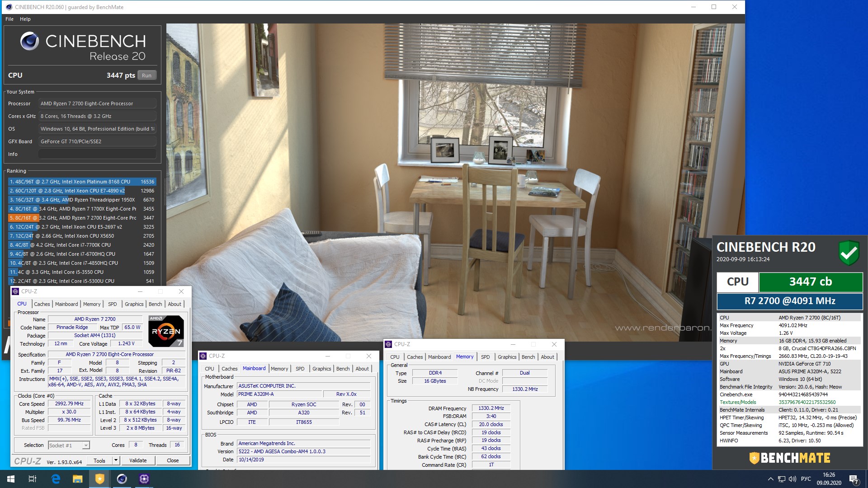This screenshot has height=488, width=868.
Task: Open Graphics tab in left CPU-Z window
Action: click(134, 304)
